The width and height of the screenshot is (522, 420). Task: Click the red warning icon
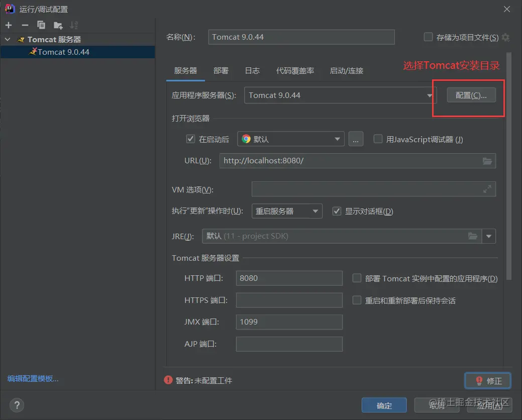168,380
